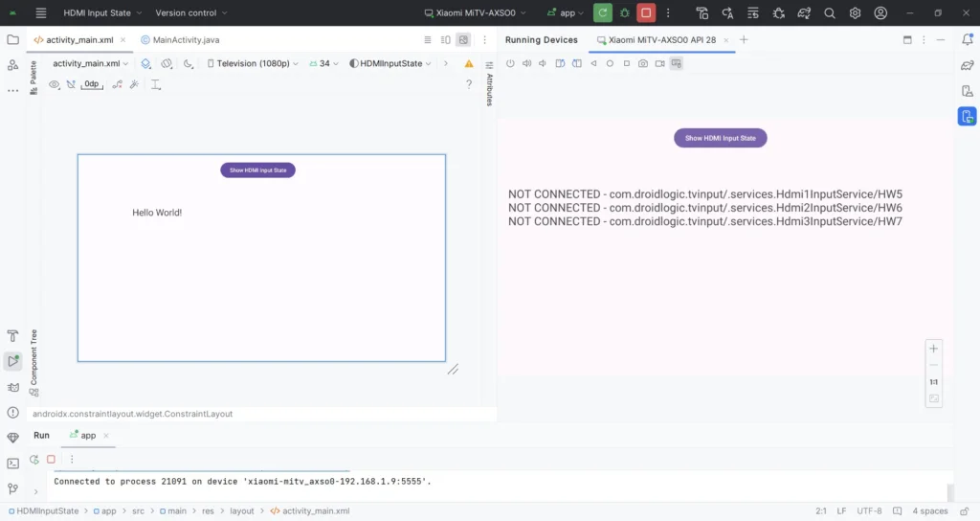The width and height of the screenshot is (980, 521).
Task: Rotate device left icon
Action: point(560,63)
